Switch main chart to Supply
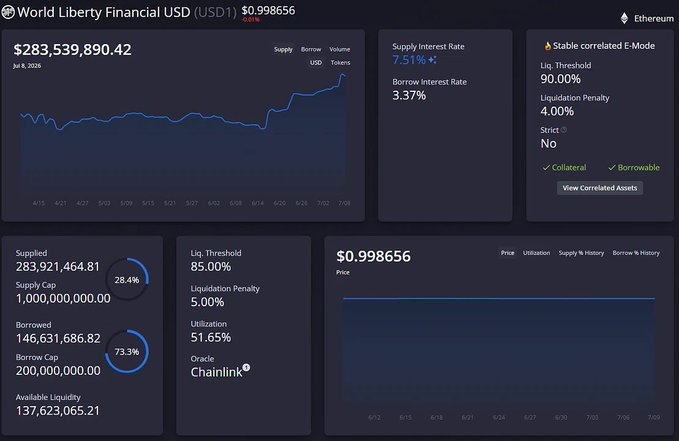Image resolution: width=679 pixels, height=441 pixels. pos(283,49)
